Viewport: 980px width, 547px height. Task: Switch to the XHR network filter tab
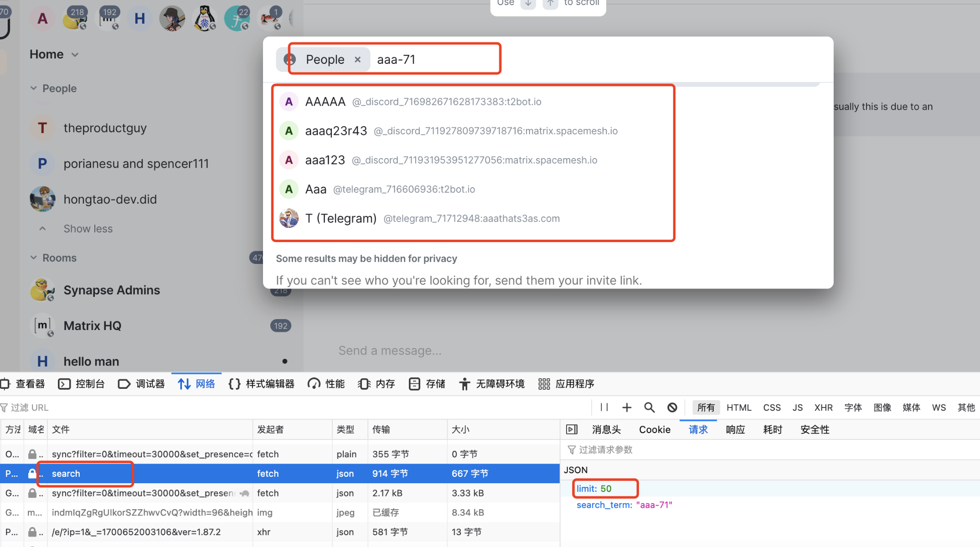tap(824, 407)
